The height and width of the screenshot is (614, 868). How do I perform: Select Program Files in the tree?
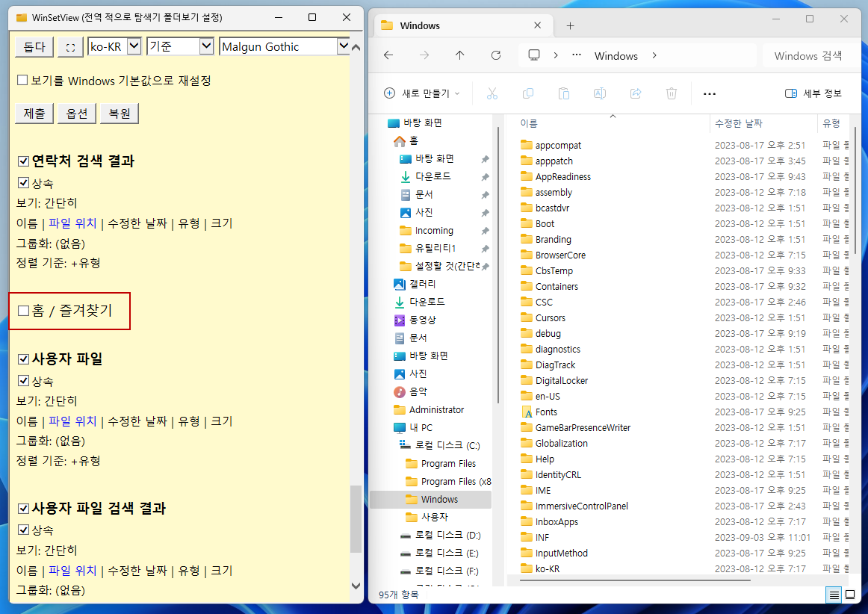pos(441,463)
